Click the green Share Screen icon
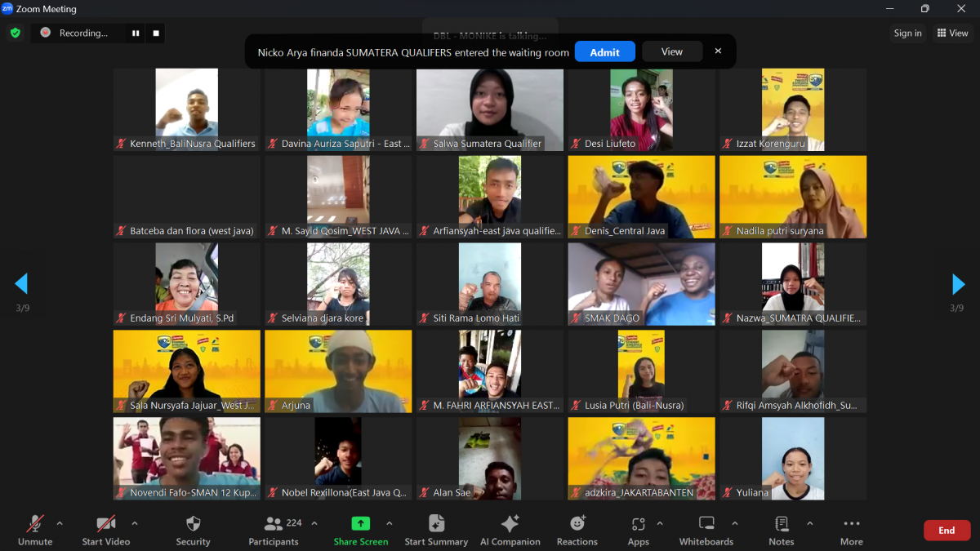Screen dimensions: 980x551 click(x=360, y=523)
